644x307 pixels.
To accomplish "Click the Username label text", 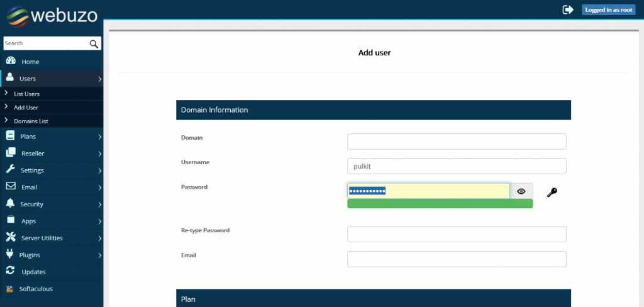I will 195,162.
